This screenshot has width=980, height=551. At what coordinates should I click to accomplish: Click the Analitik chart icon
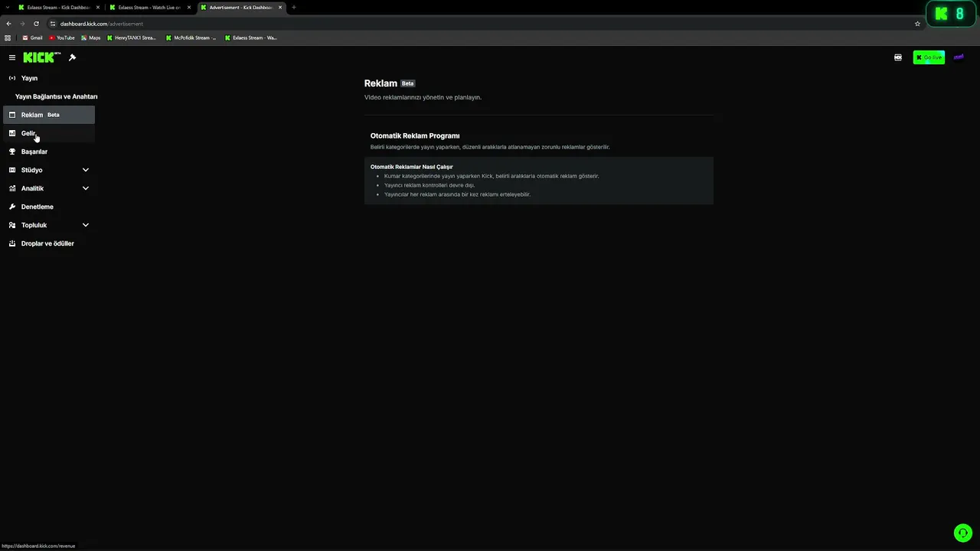click(x=12, y=188)
